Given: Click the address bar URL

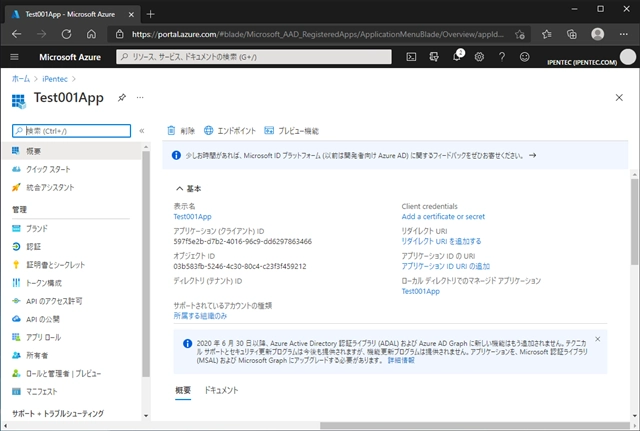Looking at the screenshot, I should pos(317,34).
